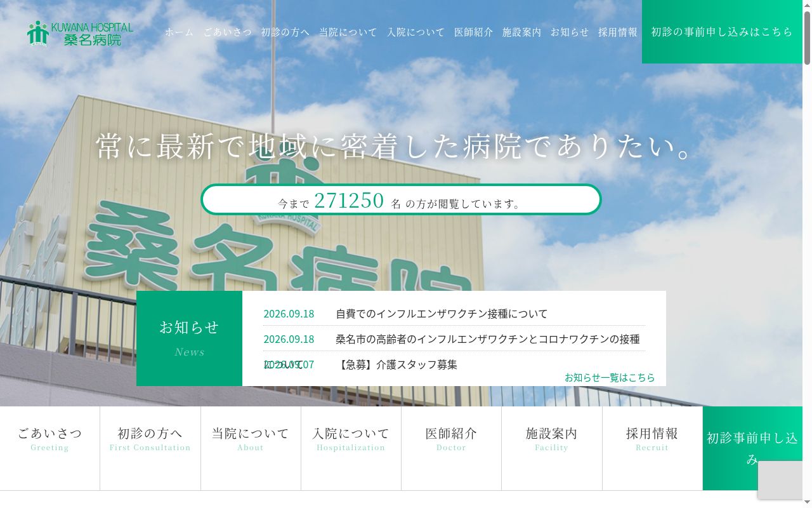Open 採用情報 in the top navigation
812x508 pixels.
[618, 32]
